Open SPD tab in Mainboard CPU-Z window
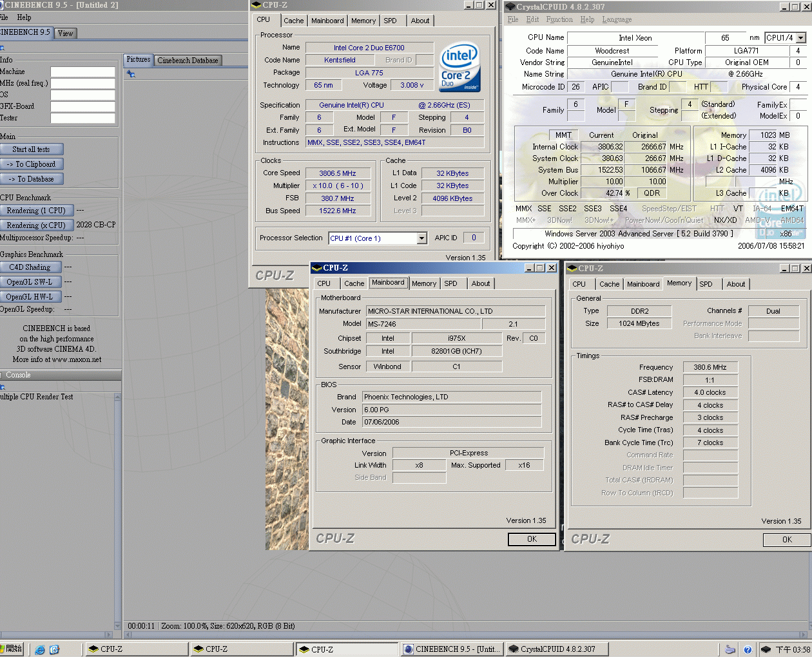 coord(450,283)
